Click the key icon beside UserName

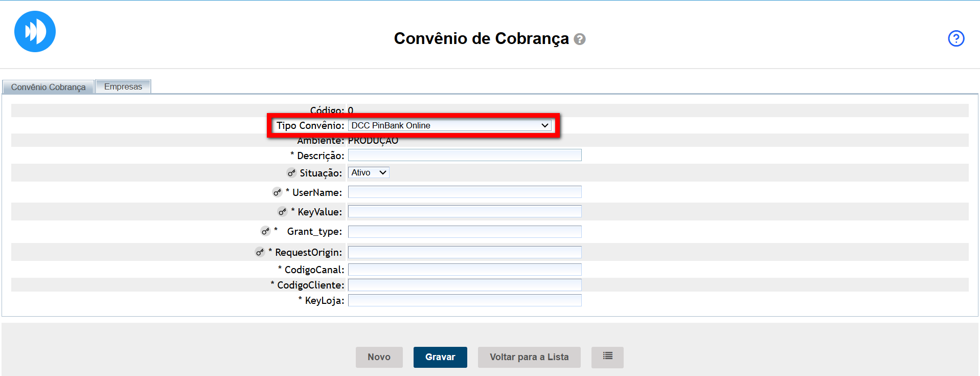pyautogui.click(x=277, y=192)
